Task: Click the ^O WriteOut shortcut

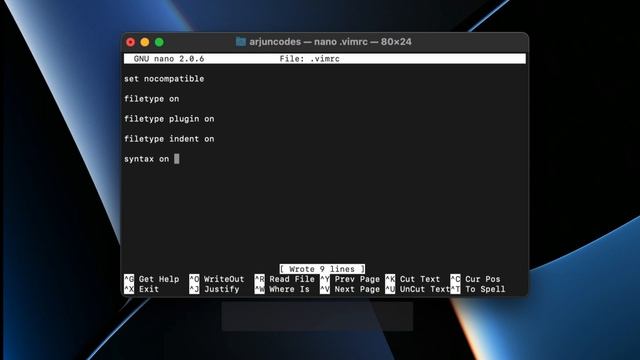Action: (217, 279)
